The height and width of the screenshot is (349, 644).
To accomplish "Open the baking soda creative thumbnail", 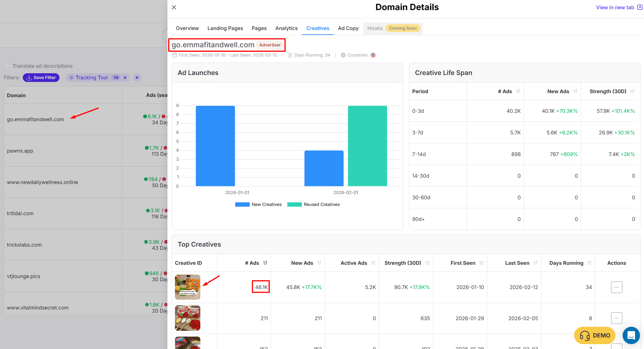I will click(x=188, y=287).
